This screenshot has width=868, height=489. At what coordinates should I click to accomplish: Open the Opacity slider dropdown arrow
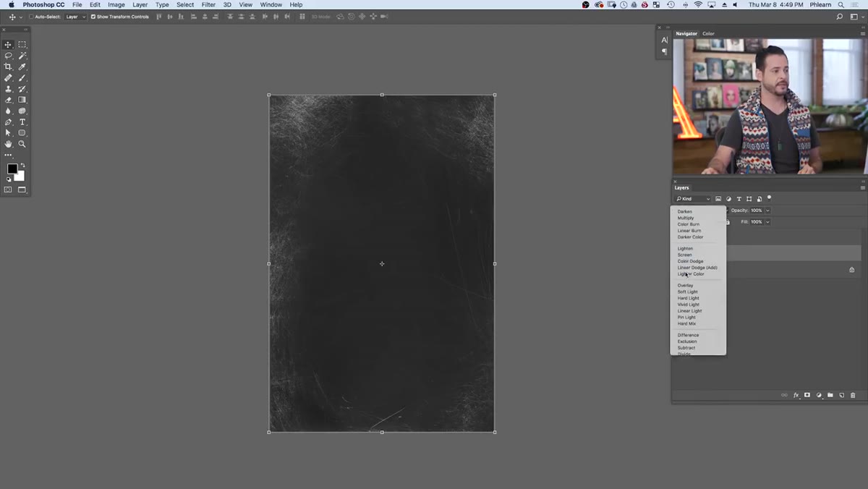pyautogui.click(x=767, y=211)
